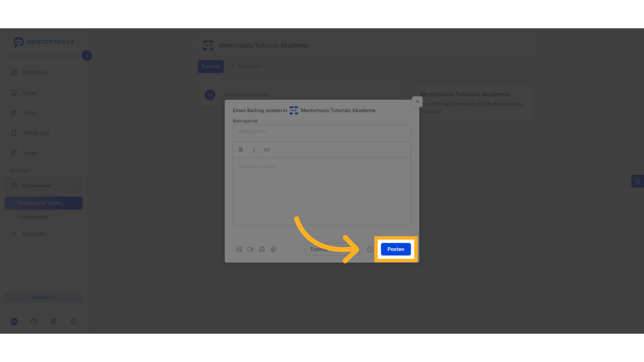
Task: Click the Design pencil icon
Action: point(14,153)
